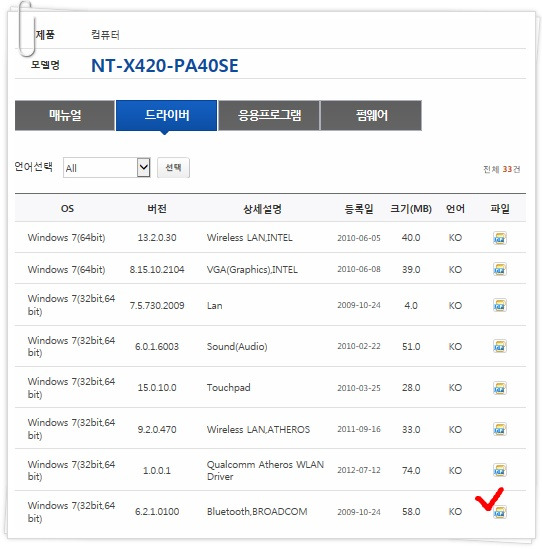
Task: Download the Wireless LAN,INTEL driver file
Action: pos(500,238)
